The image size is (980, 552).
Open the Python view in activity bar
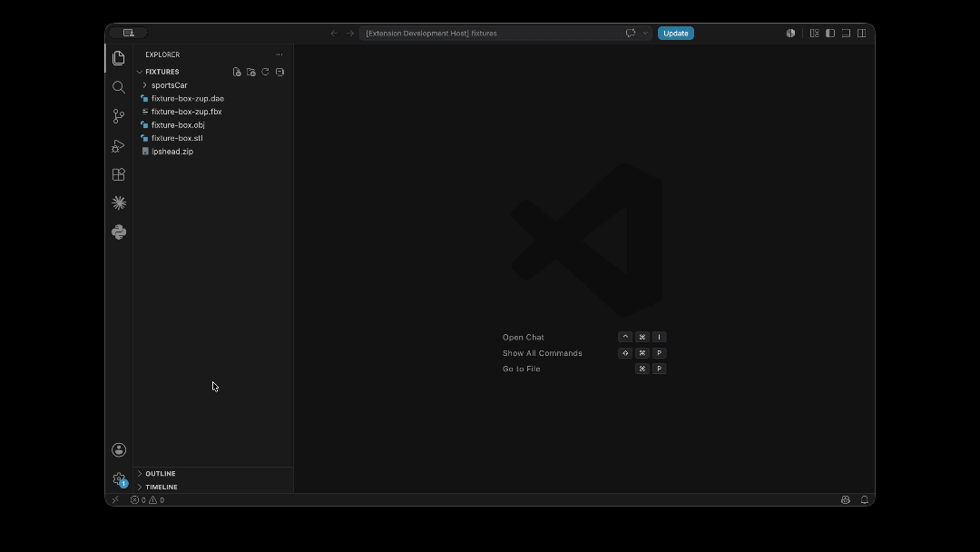click(119, 232)
